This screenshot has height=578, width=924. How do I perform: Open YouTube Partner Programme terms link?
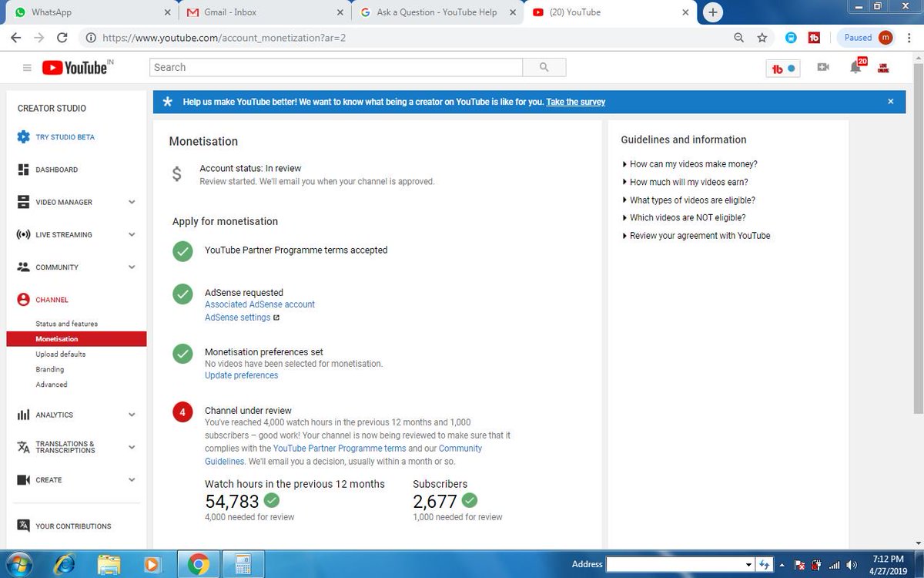340,449
